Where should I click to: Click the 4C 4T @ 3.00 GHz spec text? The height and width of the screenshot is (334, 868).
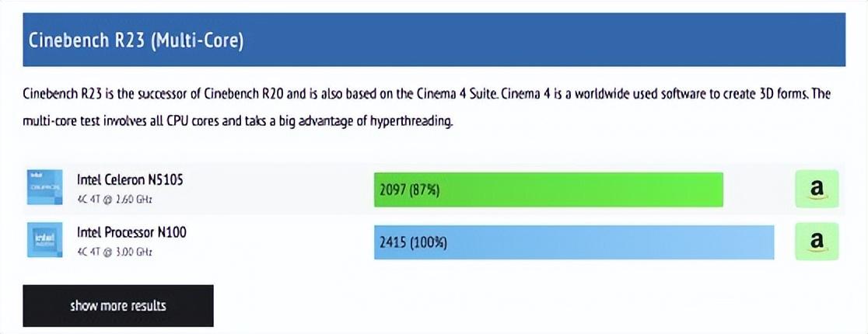point(114,252)
